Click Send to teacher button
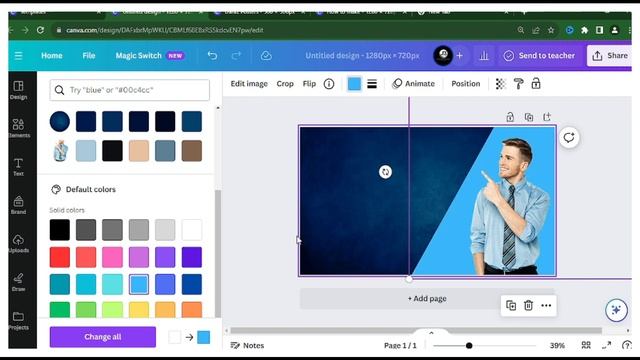640x360 pixels. tap(539, 56)
